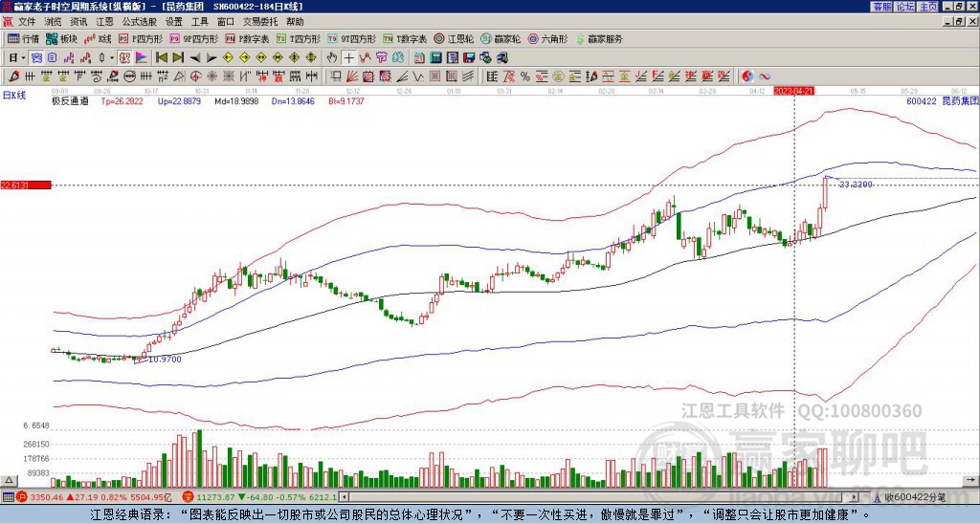
Task: Click the floppy disk save icon
Action: click(x=469, y=58)
